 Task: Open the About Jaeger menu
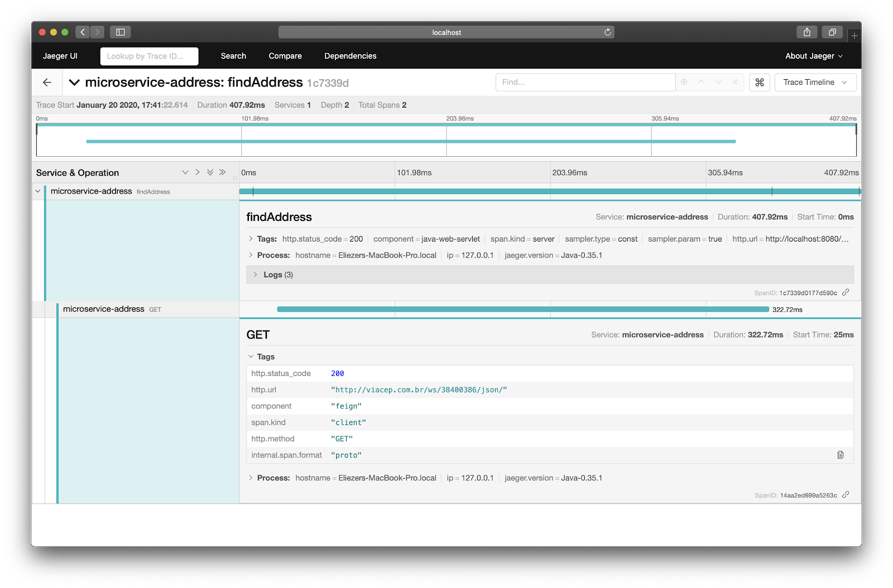[814, 56]
